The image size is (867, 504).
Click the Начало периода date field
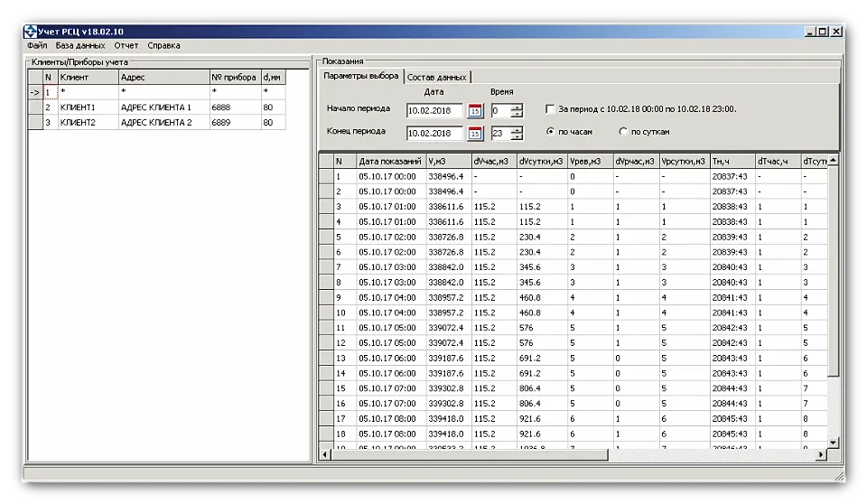434,110
